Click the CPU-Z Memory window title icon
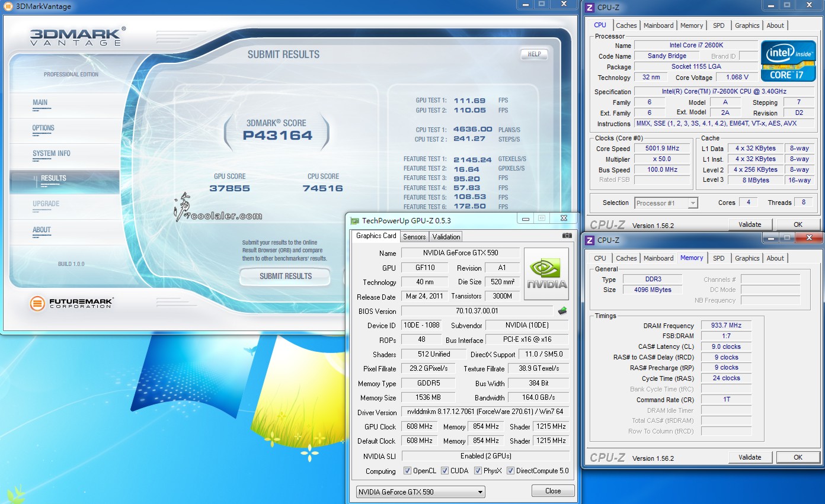The width and height of the screenshot is (825, 504). 589,240
